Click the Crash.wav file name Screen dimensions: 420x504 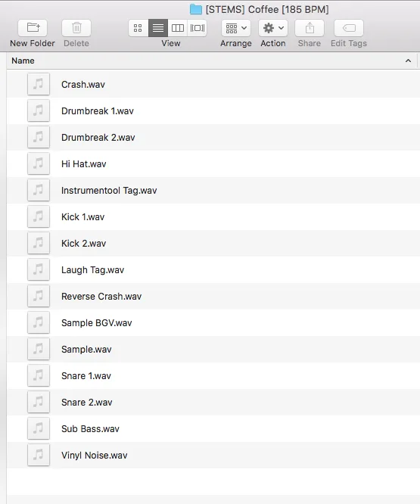click(x=83, y=85)
